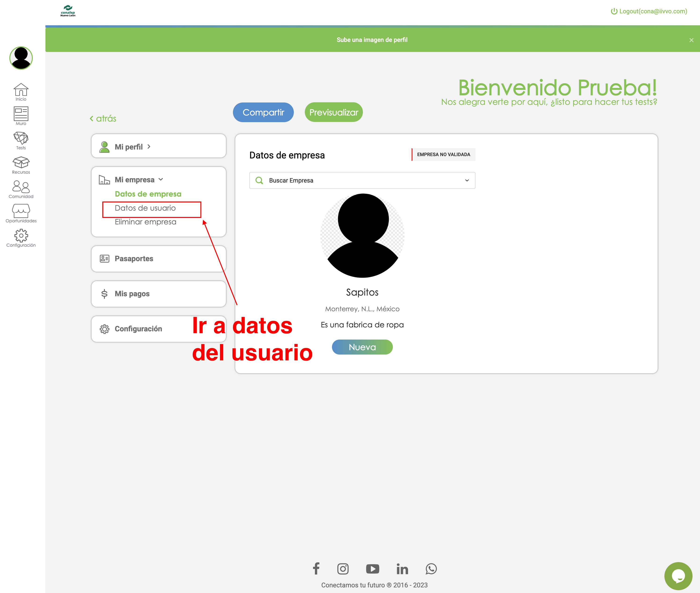
Task: Click the Pasaportes ID card icon
Action: click(105, 259)
